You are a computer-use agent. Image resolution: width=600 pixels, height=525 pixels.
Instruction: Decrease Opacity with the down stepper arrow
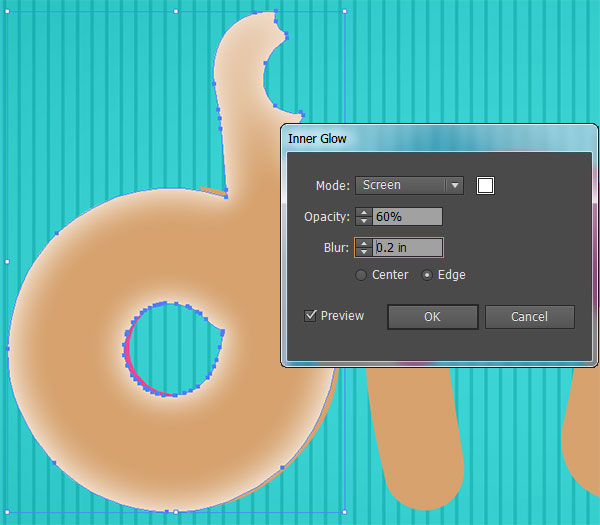pos(364,221)
